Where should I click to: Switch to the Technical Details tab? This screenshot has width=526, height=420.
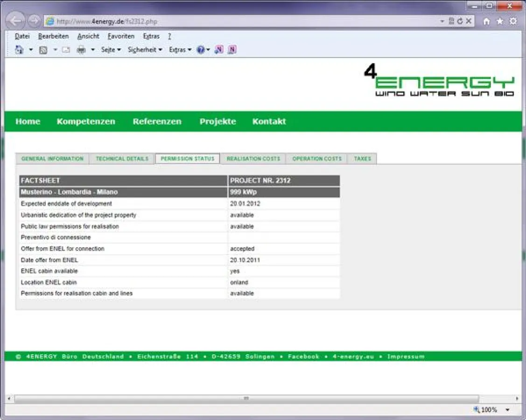[x=122, y=159]
